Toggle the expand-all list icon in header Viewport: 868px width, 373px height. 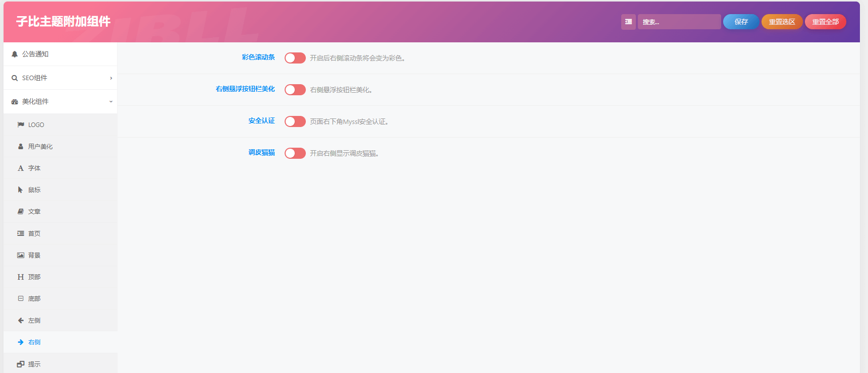coord(628,22)
